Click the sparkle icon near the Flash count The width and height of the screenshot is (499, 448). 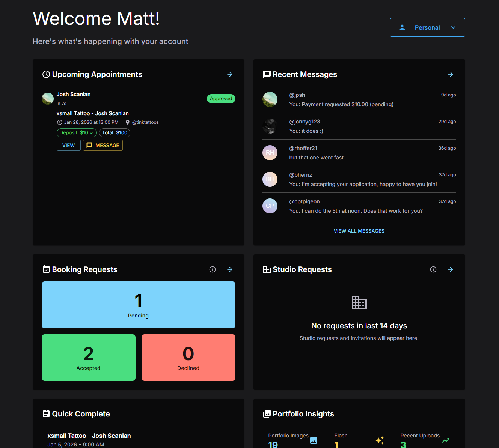coord(380,440)
